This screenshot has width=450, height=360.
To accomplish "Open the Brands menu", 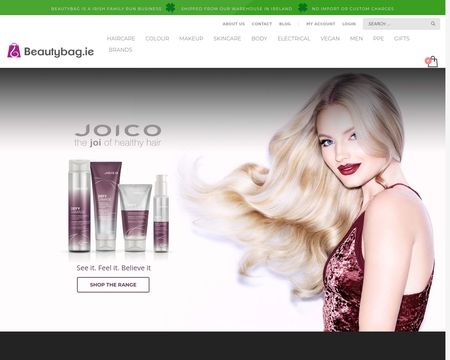I will [x=120, y=50].
